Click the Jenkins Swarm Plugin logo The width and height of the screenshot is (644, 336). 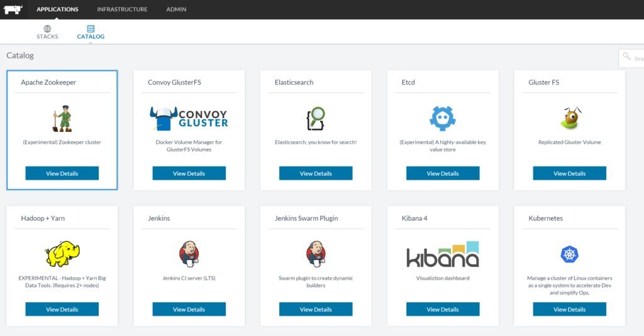click(x=316, y=254)
